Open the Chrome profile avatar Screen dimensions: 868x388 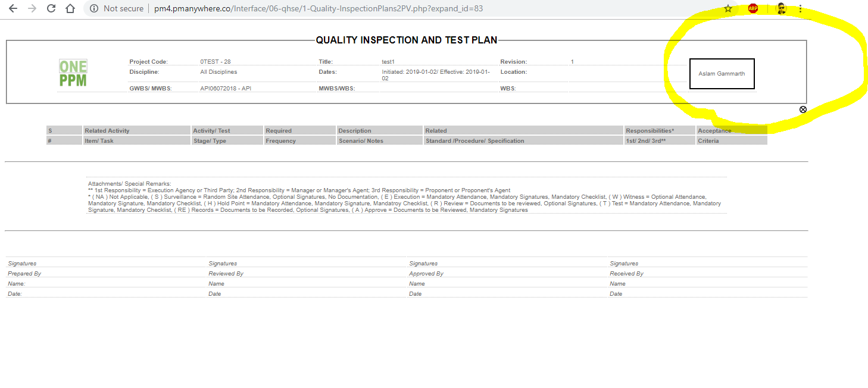[x=781, y=8]
